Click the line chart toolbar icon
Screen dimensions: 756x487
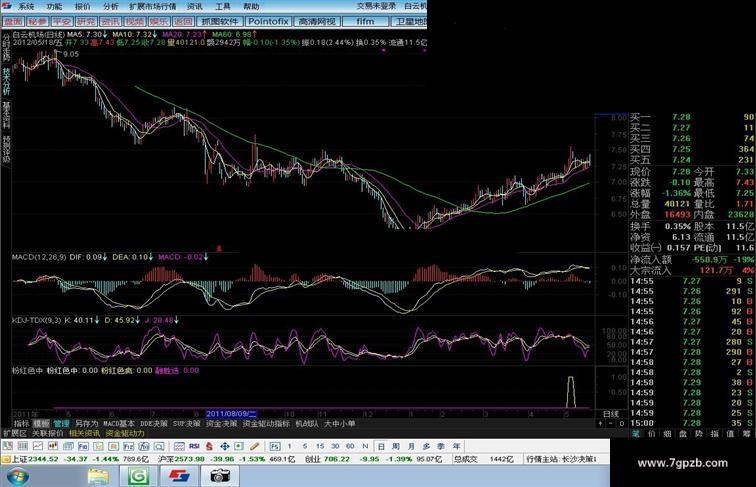(x=38, y=446)
